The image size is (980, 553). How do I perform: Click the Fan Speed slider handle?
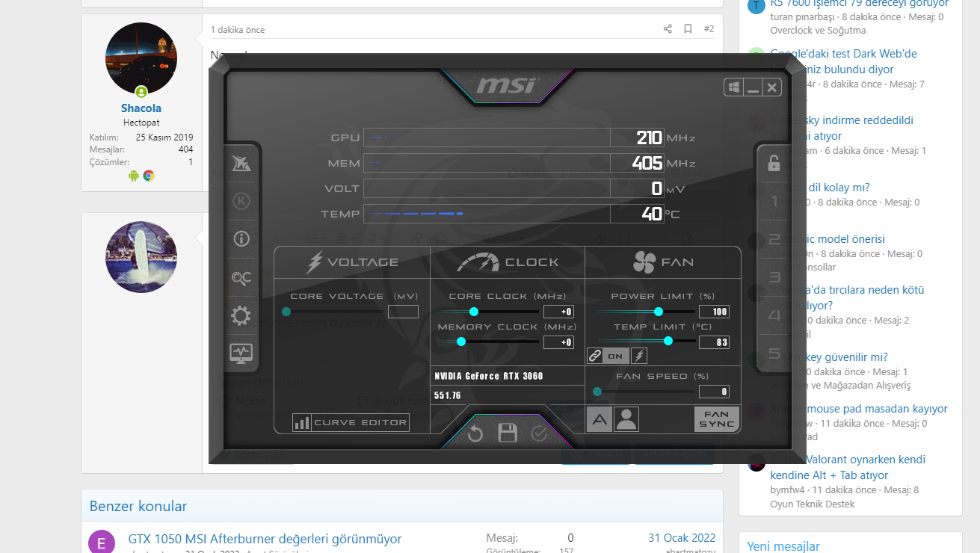click(597, 391)
